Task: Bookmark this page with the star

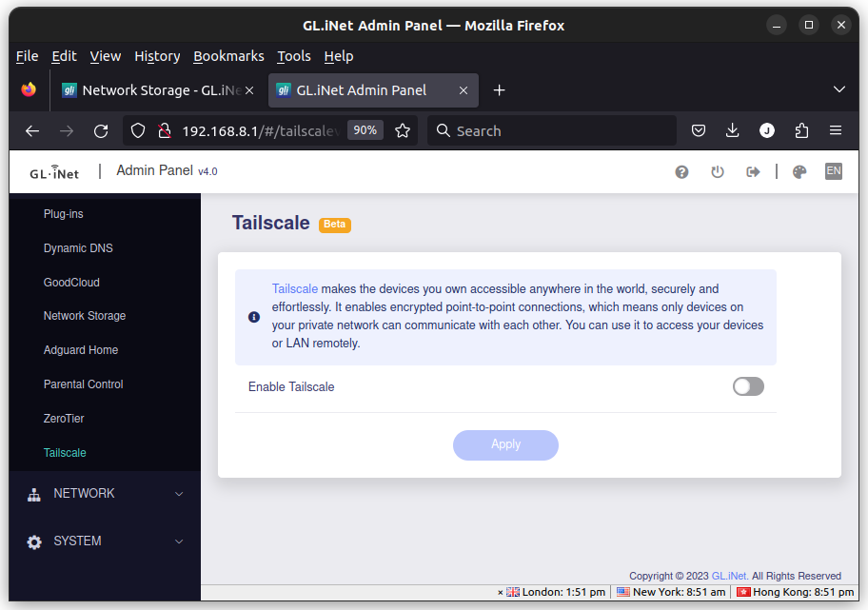Action: tap(403, 131)
